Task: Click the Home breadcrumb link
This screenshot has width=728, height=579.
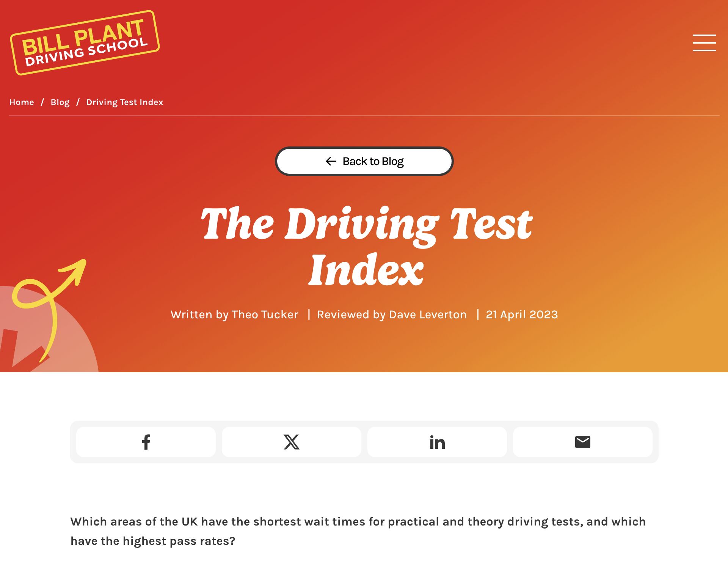Action: coord(21,102)
